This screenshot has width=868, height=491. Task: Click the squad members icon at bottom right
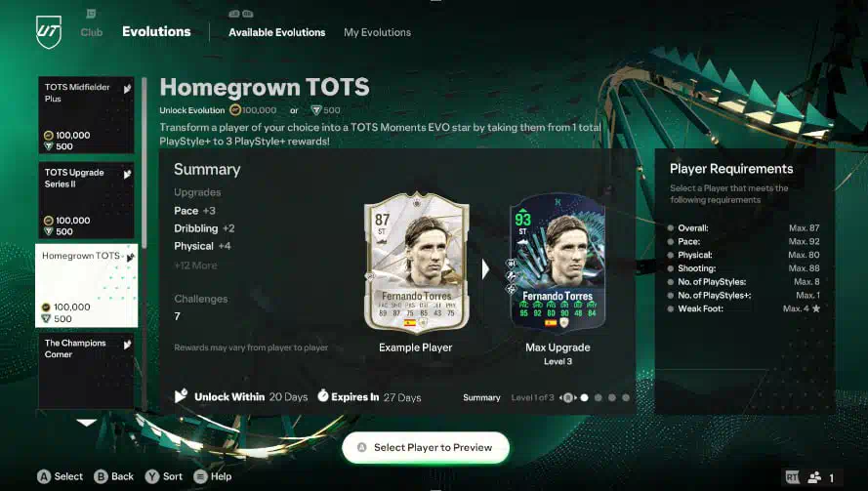click(x=815, y=477)
